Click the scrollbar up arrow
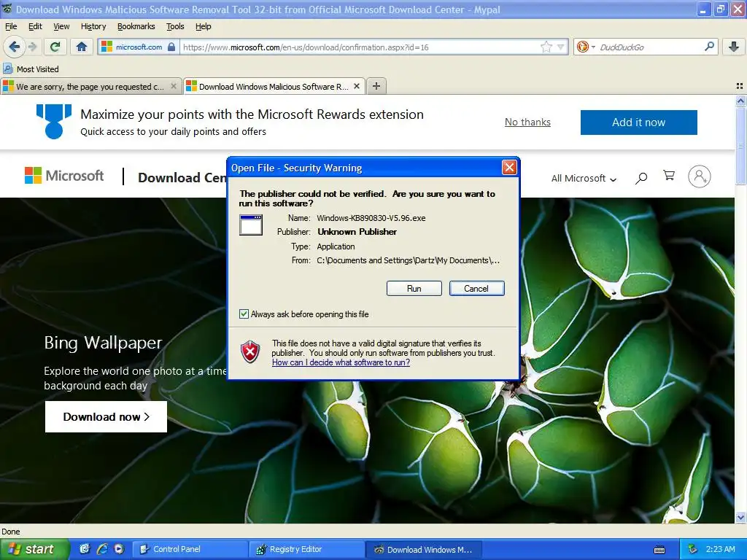 (x=740, y=101)
